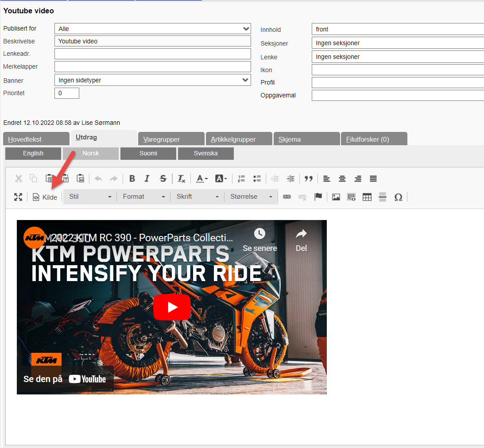Viewport: 484px width, 448px height.
Task: Insert a numbered list
Action: tap(241, 179)
